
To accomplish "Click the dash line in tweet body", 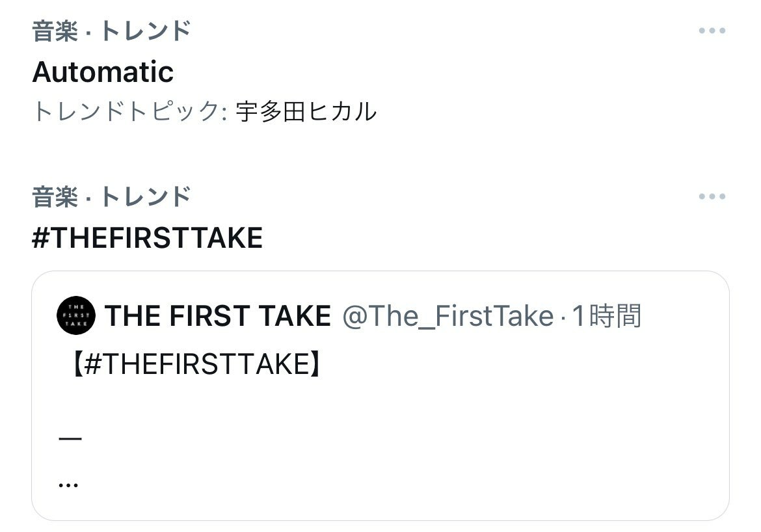I will pos(70,439).
